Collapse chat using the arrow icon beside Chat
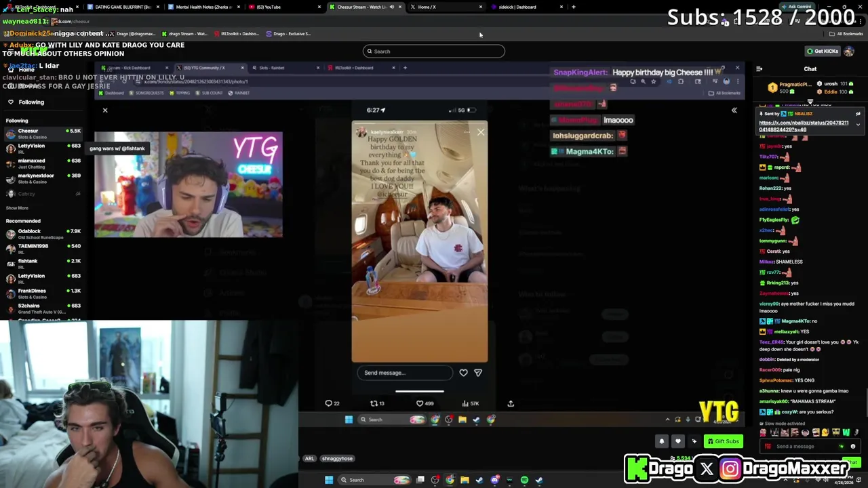The height and width of the screenshot is (488, 868). click(759, 68)
